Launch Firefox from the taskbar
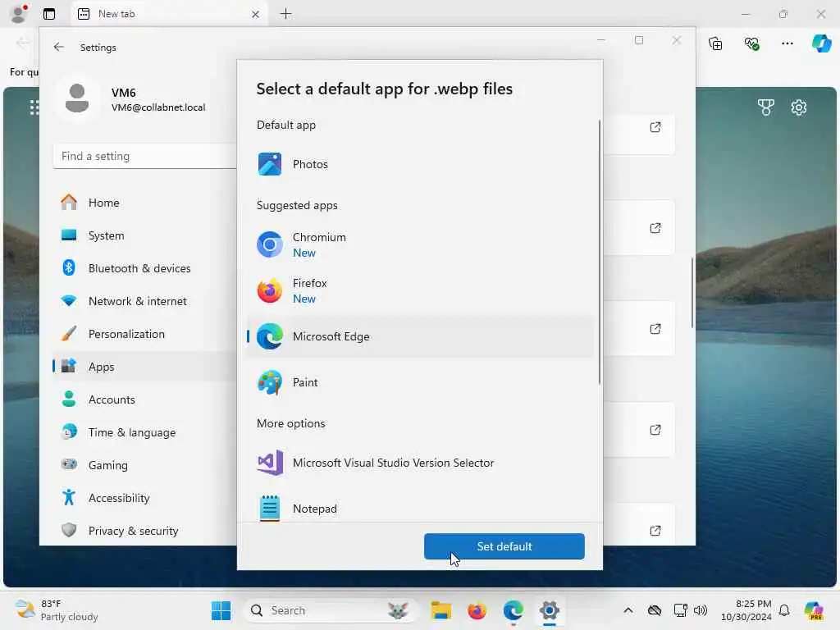Viewport: 840px width, 630px height. tap(477, 610)
